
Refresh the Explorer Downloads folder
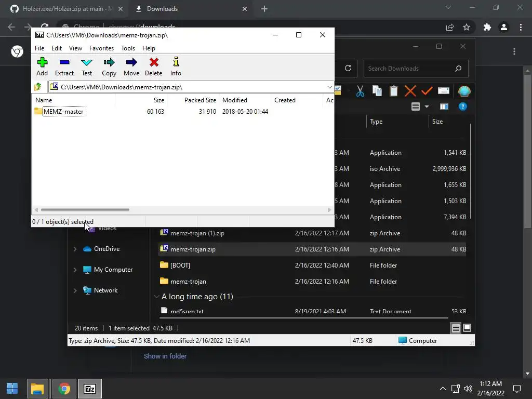coord(348,68)
